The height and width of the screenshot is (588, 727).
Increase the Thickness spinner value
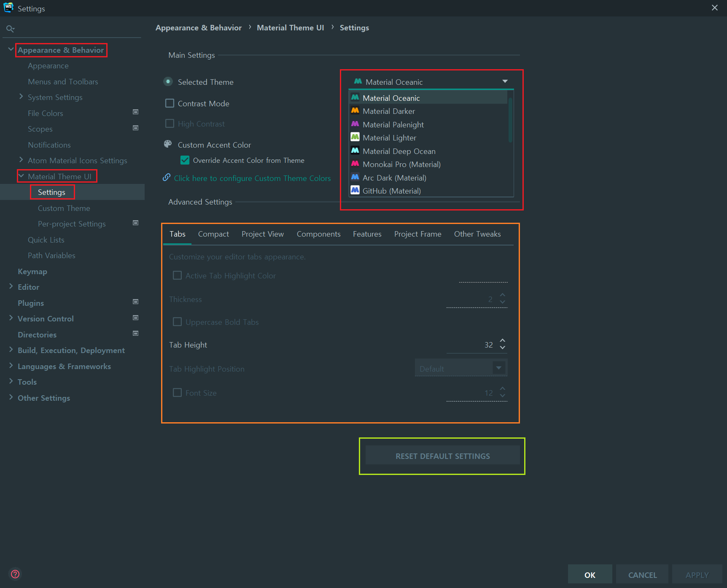tap(502, 295)
